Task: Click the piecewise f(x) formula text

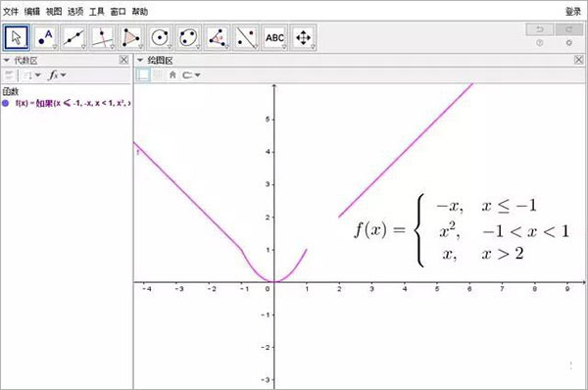Action: pyautogui.click(x=462, y=229)
